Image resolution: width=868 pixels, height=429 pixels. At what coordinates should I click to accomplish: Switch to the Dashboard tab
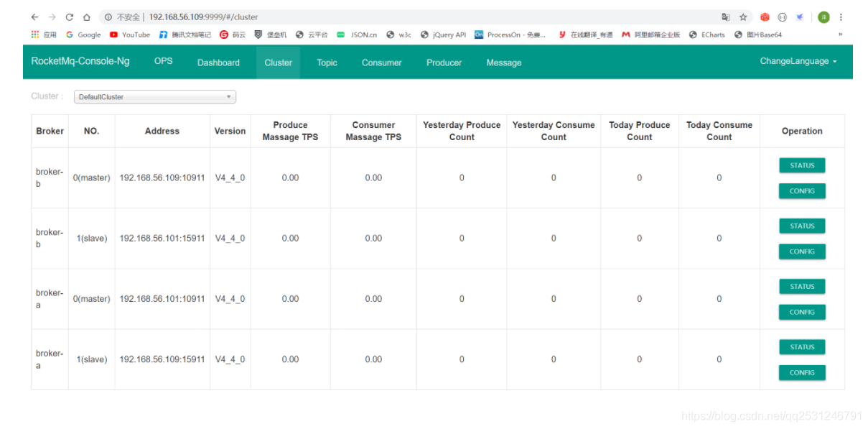click(x=218, y=63)
